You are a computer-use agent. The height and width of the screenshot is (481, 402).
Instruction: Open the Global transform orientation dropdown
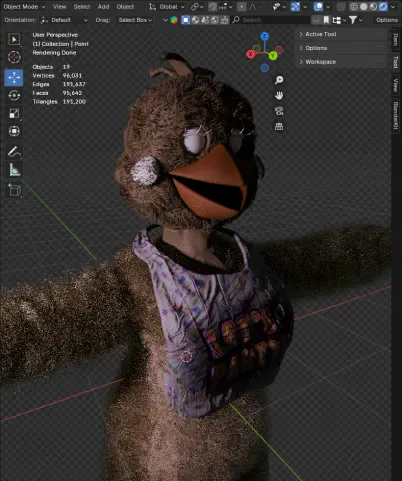click(x=166, y=7)
